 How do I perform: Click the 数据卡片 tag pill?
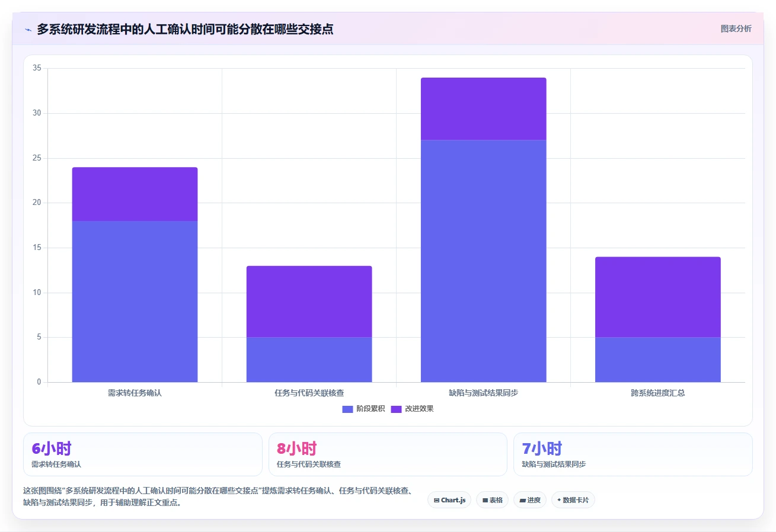pyautogui.click(x=573, y=500)
